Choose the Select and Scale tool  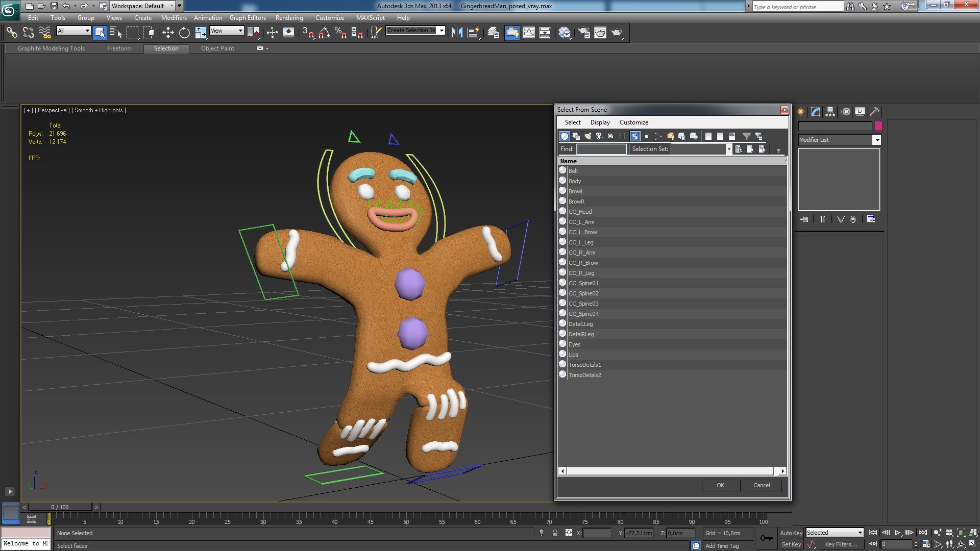[x=201, y=33]
